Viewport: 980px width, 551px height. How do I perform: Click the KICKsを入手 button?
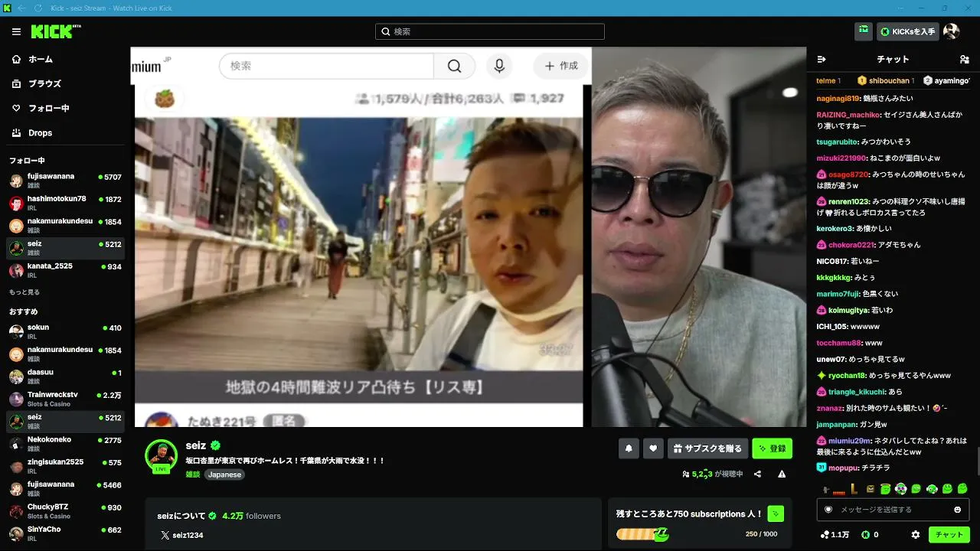pos(908,31)
